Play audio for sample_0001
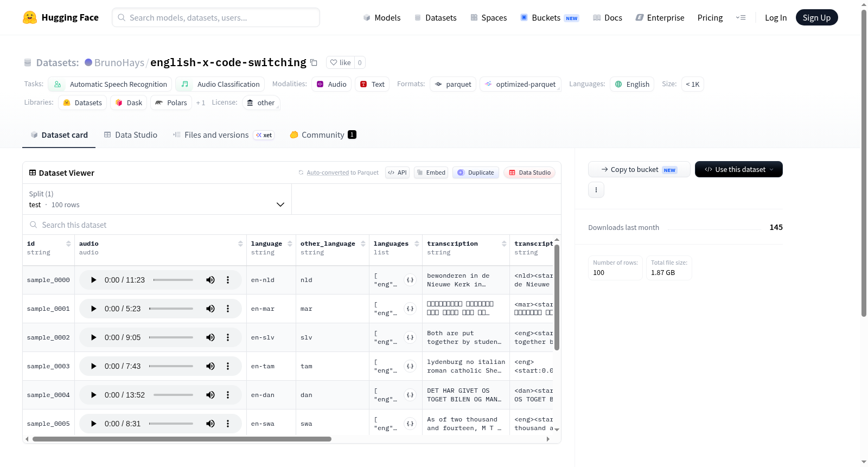The height and width of the screenshot is (467, 868). 93,309
